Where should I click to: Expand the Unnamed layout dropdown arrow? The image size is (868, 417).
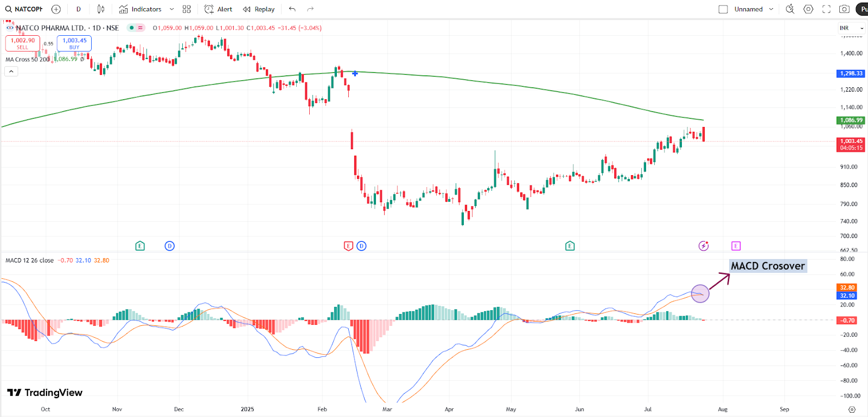(x=771, y=9)
